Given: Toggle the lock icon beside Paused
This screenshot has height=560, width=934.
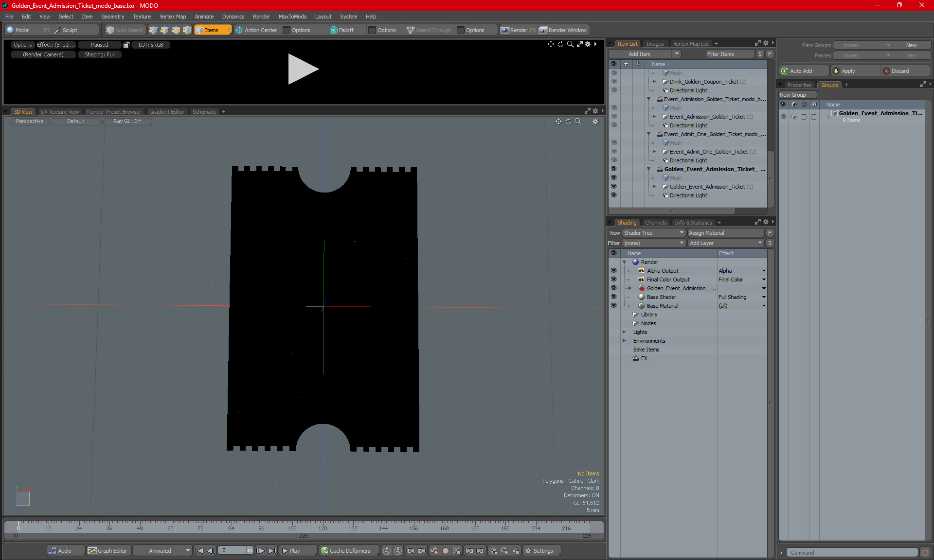Looking at the screenshot, I should coord(126,45).
